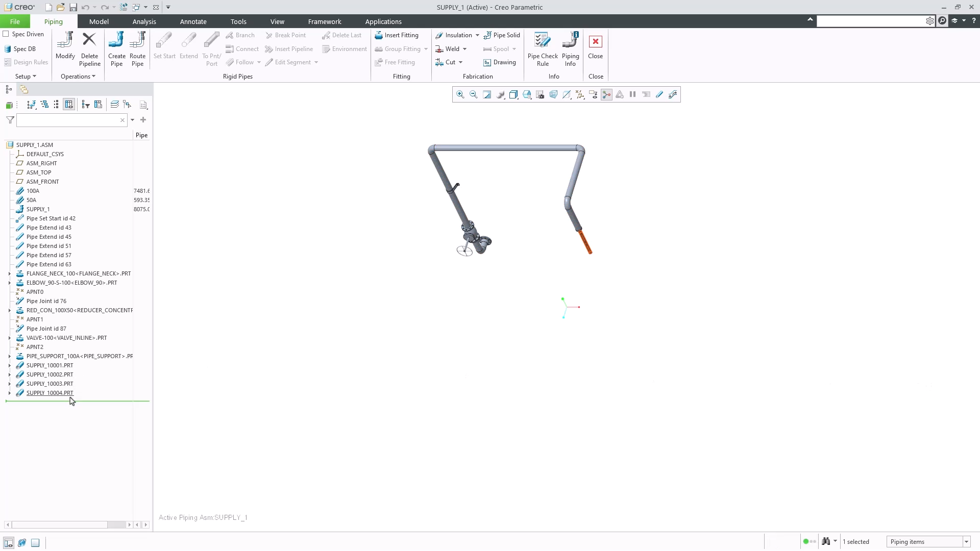This screenshot has height=551, width=980.
Task: Open Piping Info
Action: 570,49
